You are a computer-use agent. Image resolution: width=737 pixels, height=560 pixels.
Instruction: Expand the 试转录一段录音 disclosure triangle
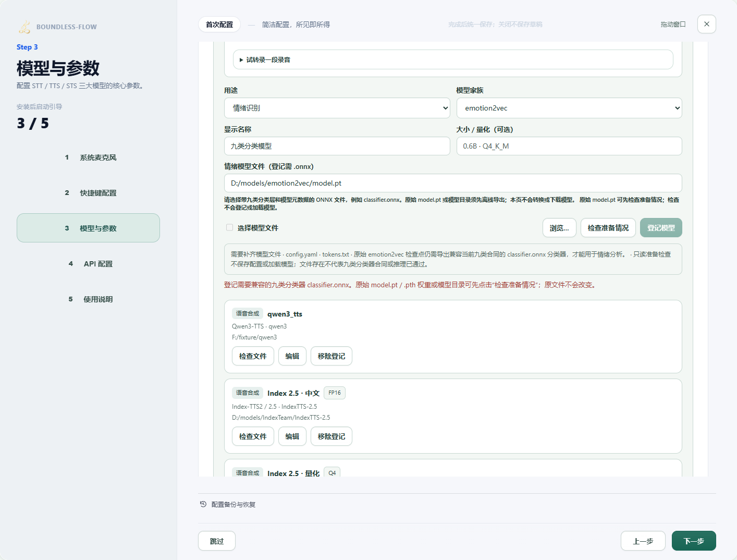[x=241, y=60]
